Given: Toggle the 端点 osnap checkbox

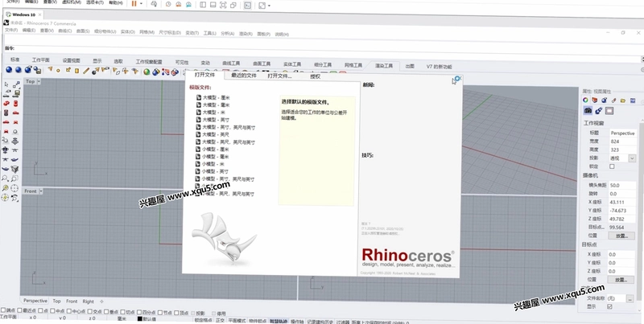Looking at the screenshot, I should pyautogui.click(x=3, y=310).
